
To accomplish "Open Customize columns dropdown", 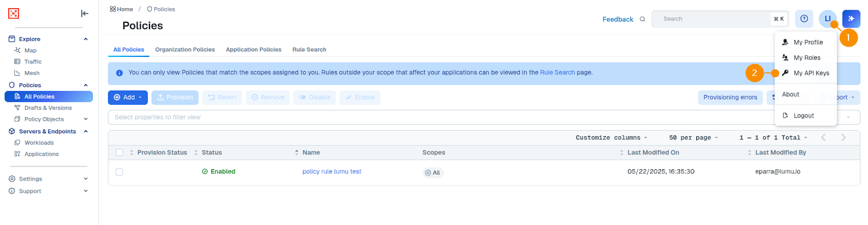I will click(611, 138).
